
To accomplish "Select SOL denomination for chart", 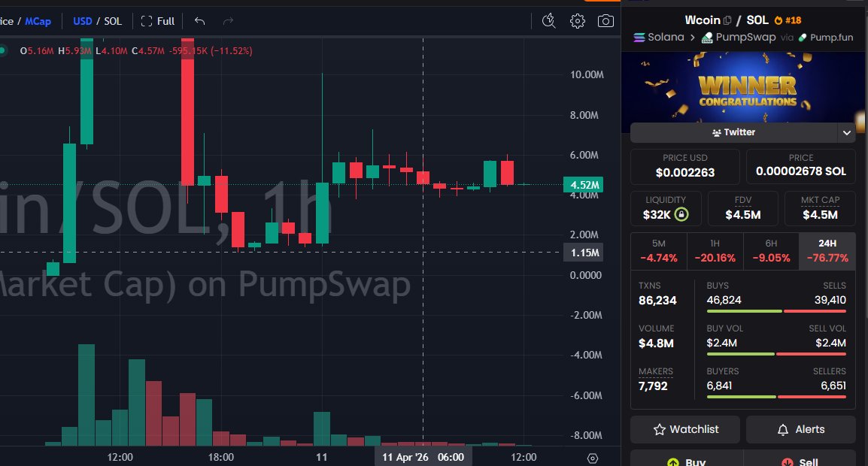I will (113, 21).
